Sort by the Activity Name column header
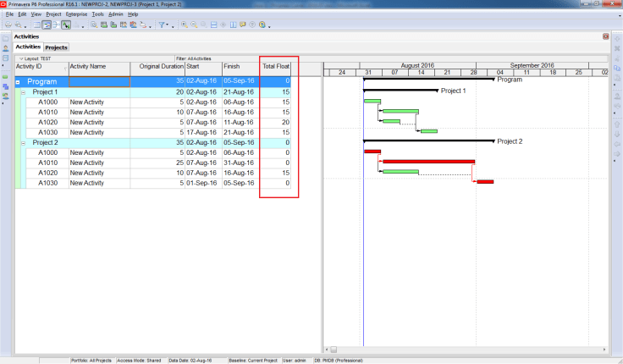Image resolution: width=623 pixels, height=364 pixels. tap(99, 69)
